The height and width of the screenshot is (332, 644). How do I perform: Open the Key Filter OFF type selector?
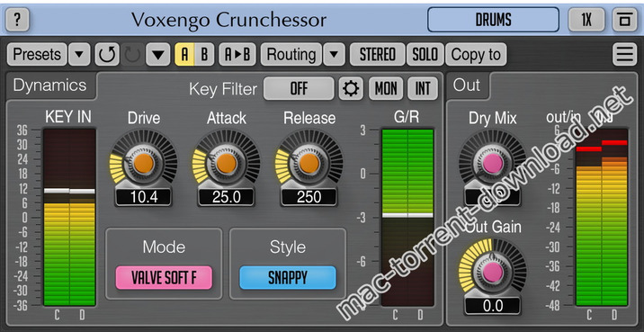[299, 88]
